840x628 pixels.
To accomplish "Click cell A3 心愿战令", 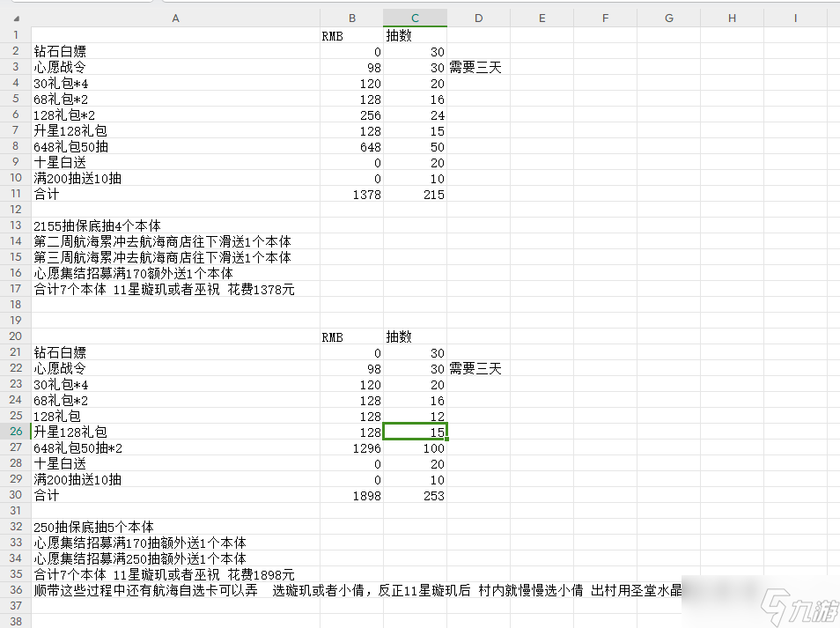I will click(176, 67).
